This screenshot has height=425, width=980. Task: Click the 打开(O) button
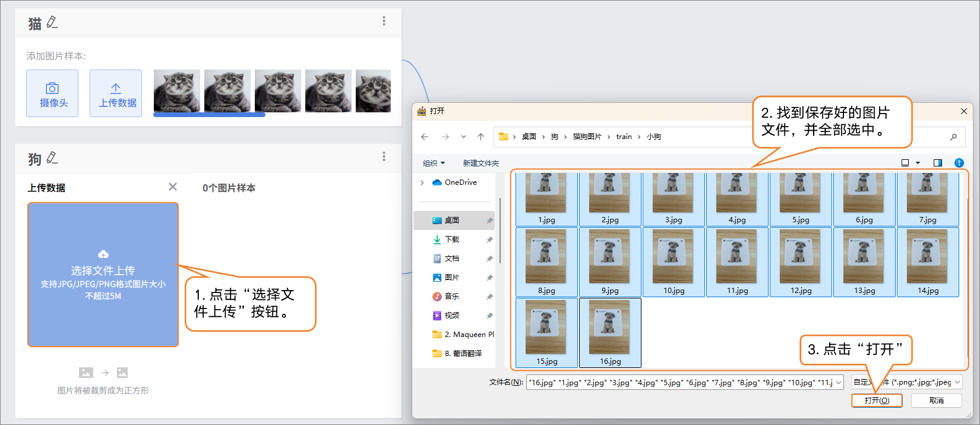tap(877, 401)
